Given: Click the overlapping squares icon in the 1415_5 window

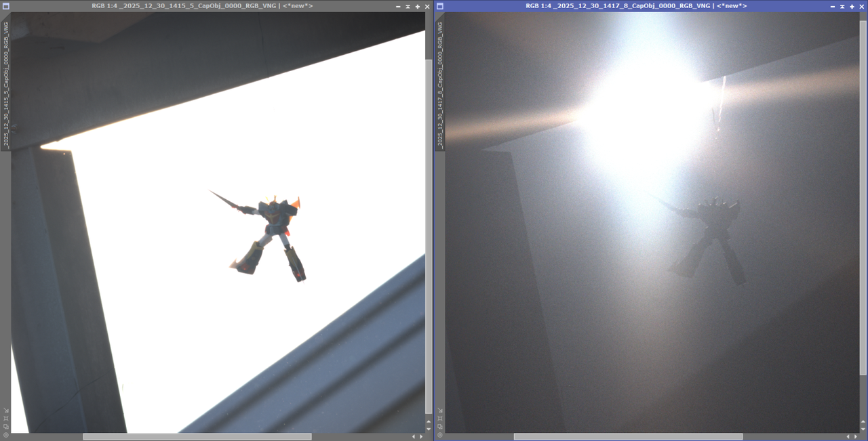Looking at the screenshot, I should click(x=5, y=427).
